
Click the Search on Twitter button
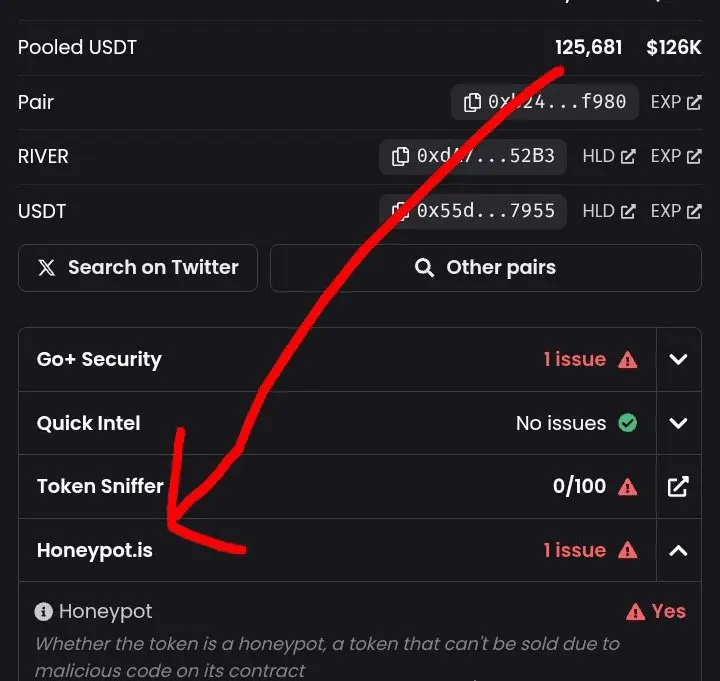click(138, 267)
